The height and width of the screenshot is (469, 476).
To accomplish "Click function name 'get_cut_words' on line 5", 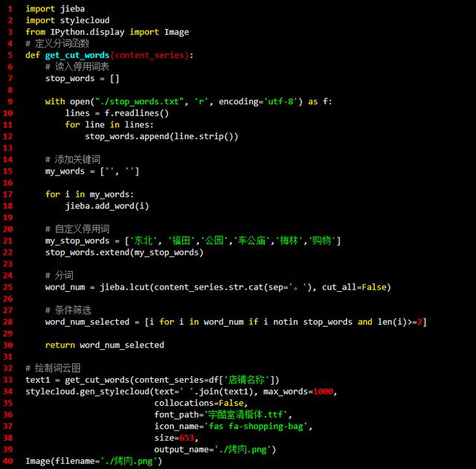I will point(77,55).
